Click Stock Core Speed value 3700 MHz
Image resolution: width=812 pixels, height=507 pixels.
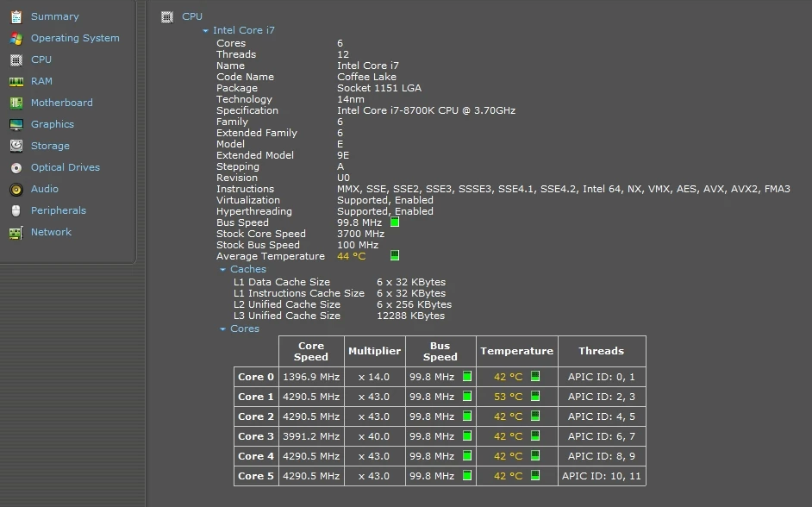361,234
